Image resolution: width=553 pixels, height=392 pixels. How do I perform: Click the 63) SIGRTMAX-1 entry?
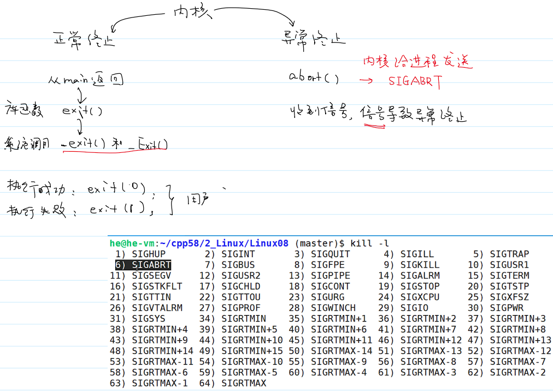click(x=149, y=383)
